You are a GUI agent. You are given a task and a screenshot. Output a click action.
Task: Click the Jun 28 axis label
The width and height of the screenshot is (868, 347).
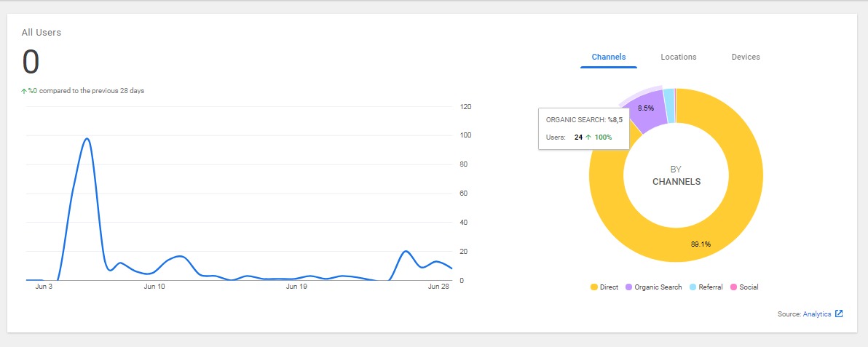click(x=438, y=287)
